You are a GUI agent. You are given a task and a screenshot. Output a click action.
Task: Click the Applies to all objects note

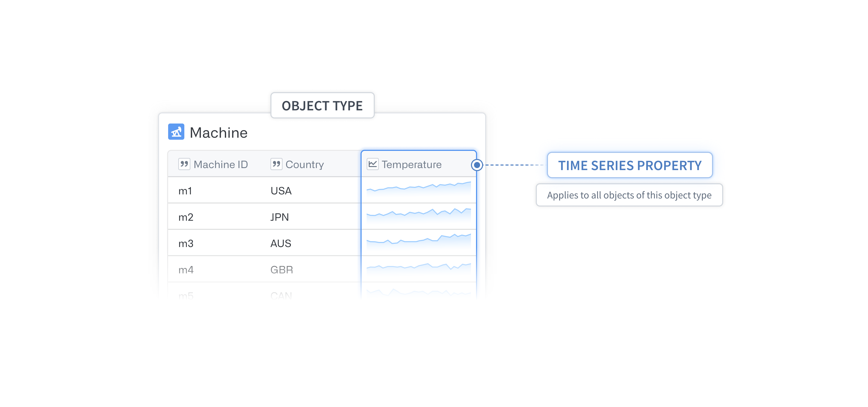tap(629, 195)
